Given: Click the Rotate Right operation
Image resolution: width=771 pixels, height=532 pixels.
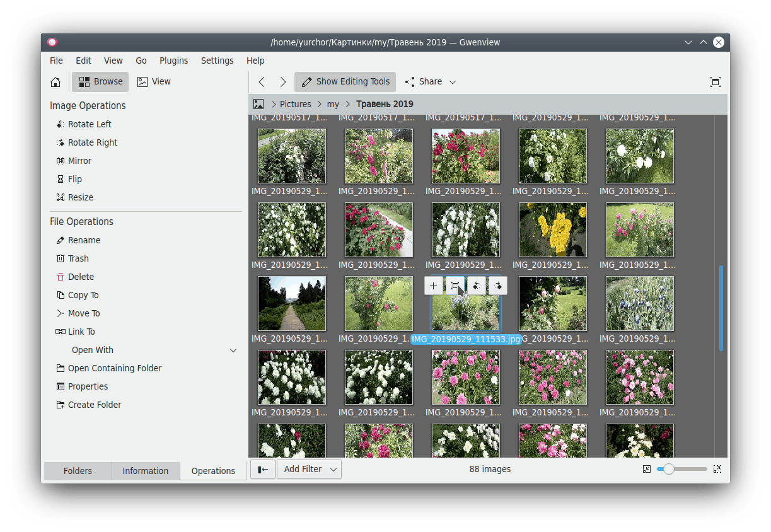Looking at the screenshot, I should pyautogui.click(x=86, y=142).
